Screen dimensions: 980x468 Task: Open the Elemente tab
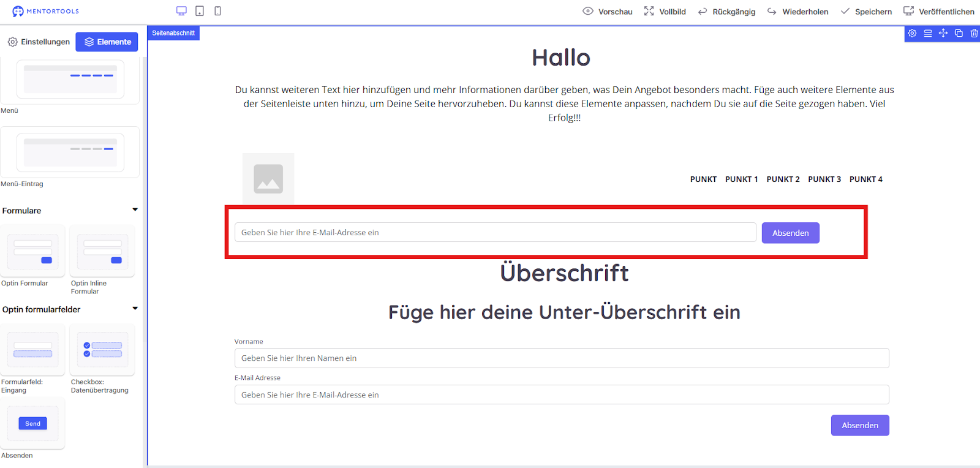[x=107, y=42]
